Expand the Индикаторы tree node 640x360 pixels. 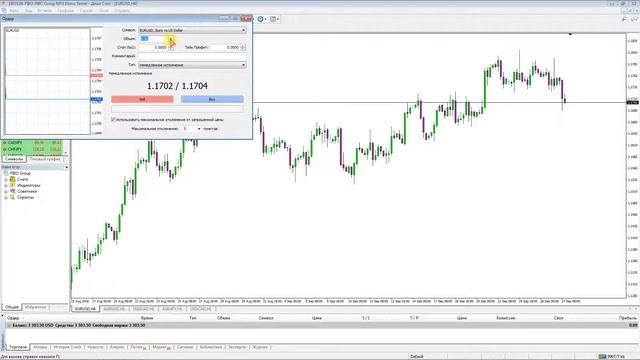(x=6, y=185)
